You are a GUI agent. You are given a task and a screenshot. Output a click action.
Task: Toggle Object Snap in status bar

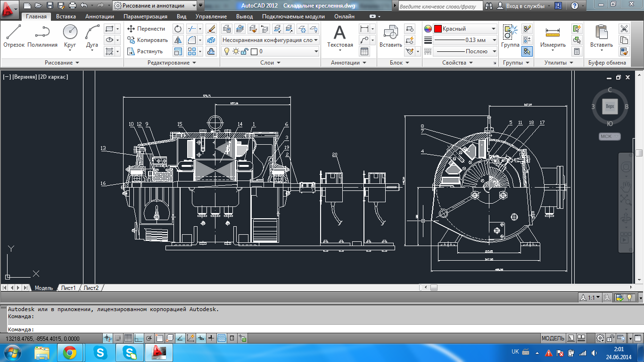point(159,338)
